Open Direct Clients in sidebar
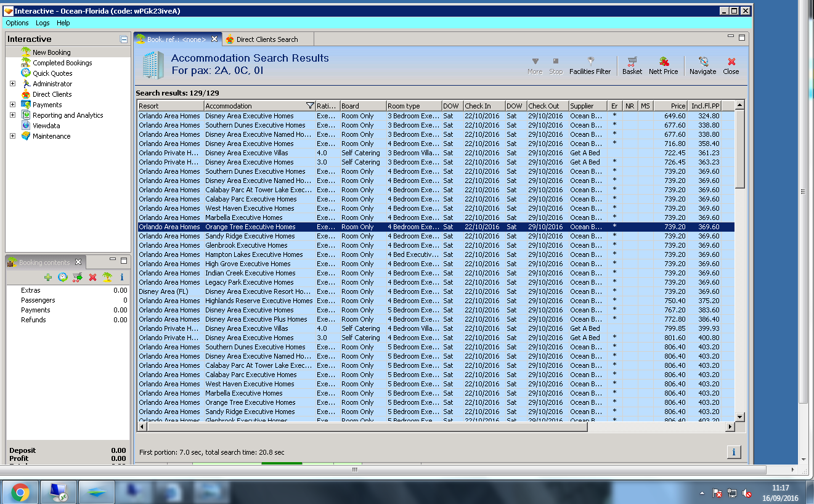The image size is (814, 504). tap(52, 94)
